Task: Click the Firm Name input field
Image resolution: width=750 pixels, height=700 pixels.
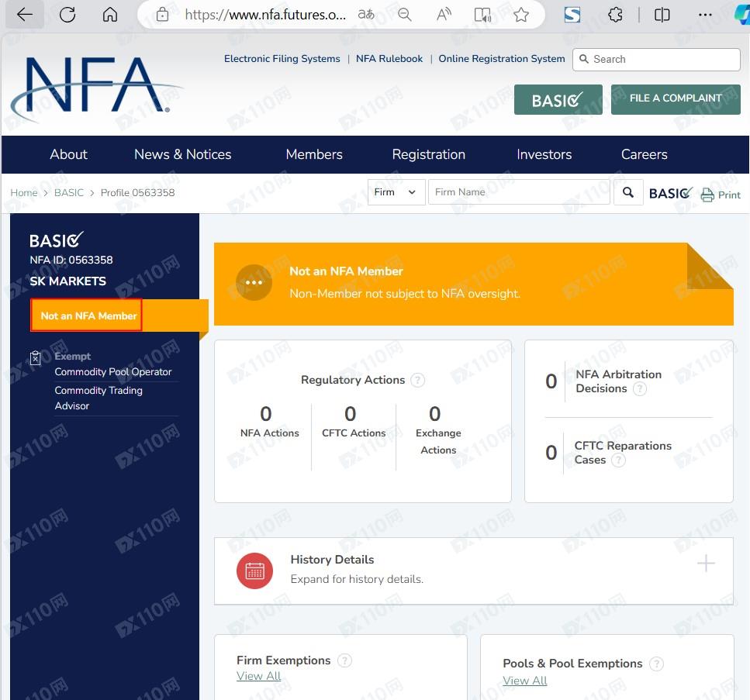Action: tap(519, 192)
